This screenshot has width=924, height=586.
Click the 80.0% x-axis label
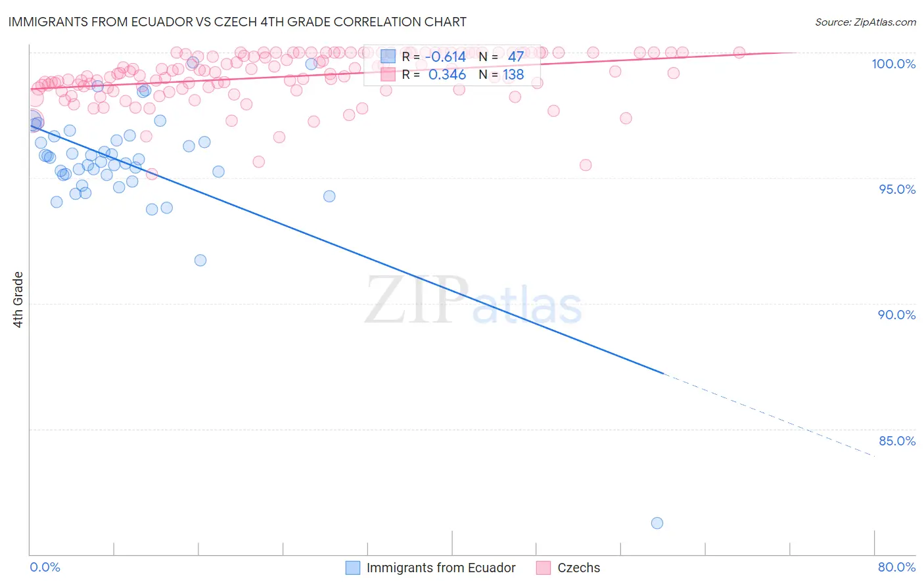click(897, 567)
